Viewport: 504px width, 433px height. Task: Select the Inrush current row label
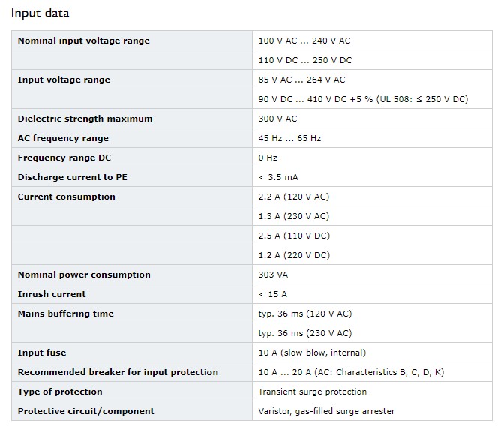click(x=52, y=294)
